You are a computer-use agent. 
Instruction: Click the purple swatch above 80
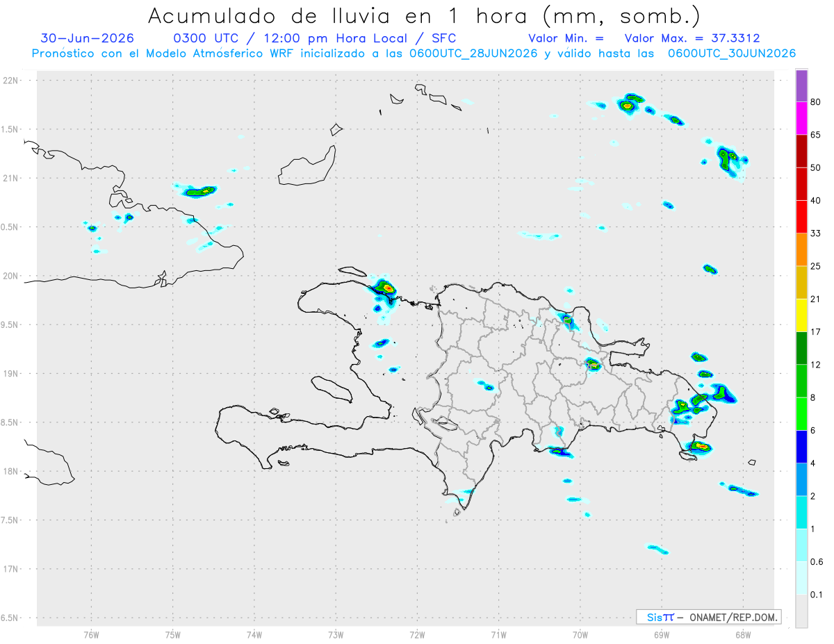(802, 85)
